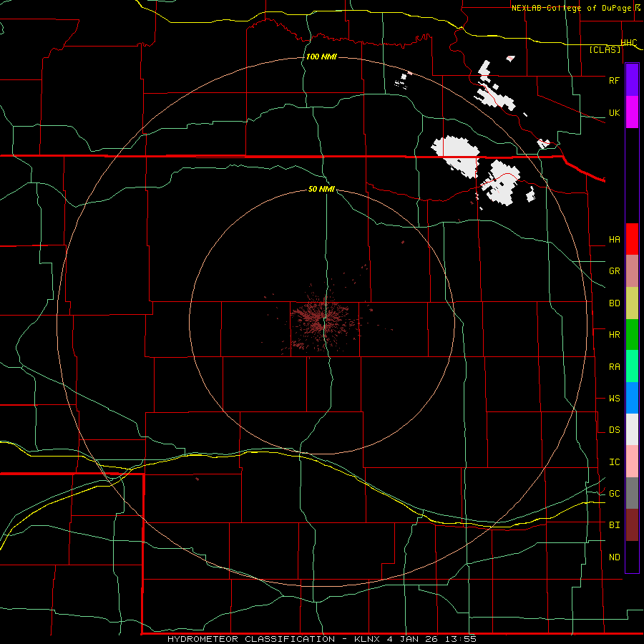The width and height of the screenshot is (644, 644).
Task: Click the RA legend label
Action: [614, 366]
